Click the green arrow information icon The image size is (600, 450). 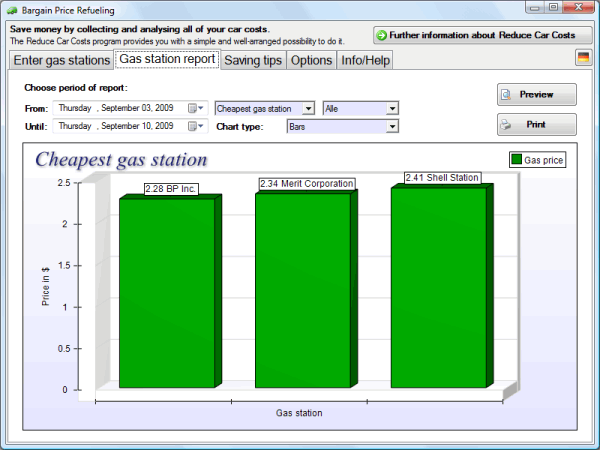tap(382, 35)
